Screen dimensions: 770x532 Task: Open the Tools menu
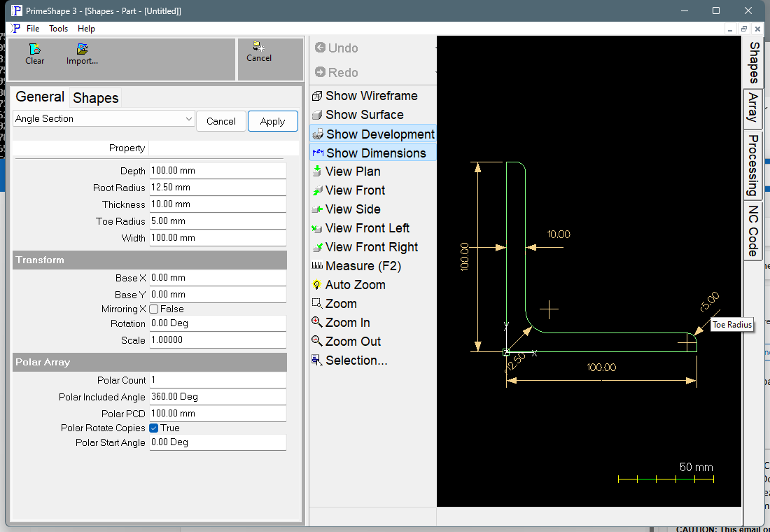[58, 29]
